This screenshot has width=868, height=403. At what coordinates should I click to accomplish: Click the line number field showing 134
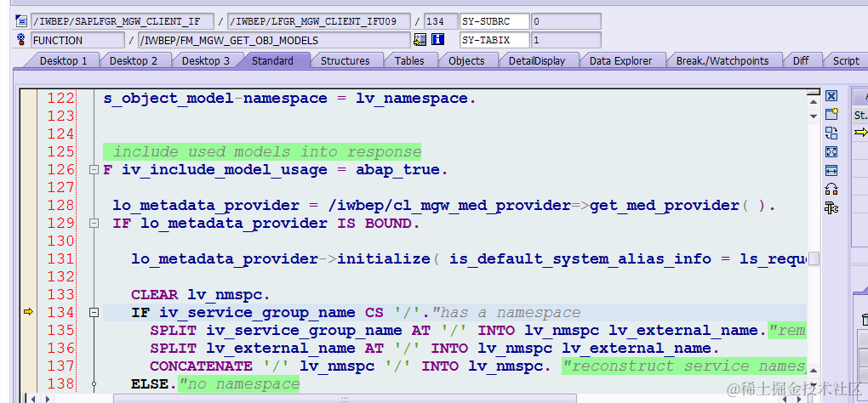pyautogui.click(x=441, y=21)
